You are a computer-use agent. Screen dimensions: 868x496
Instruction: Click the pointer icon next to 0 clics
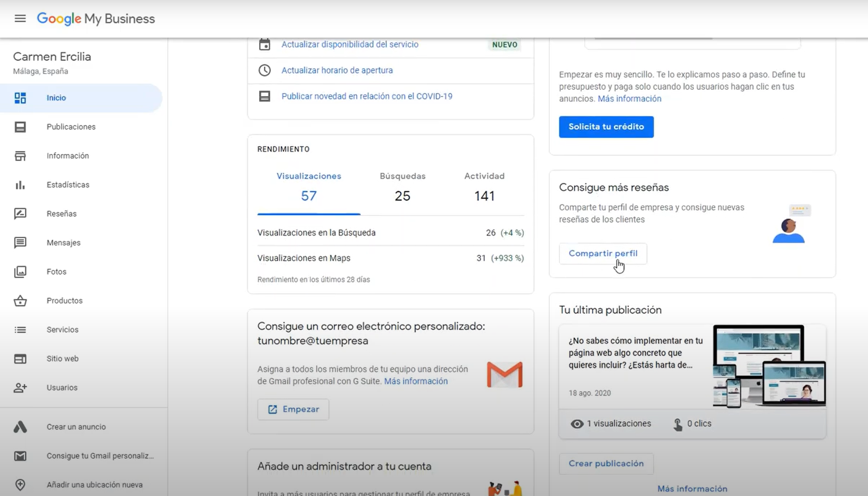(x=678, y=424)
